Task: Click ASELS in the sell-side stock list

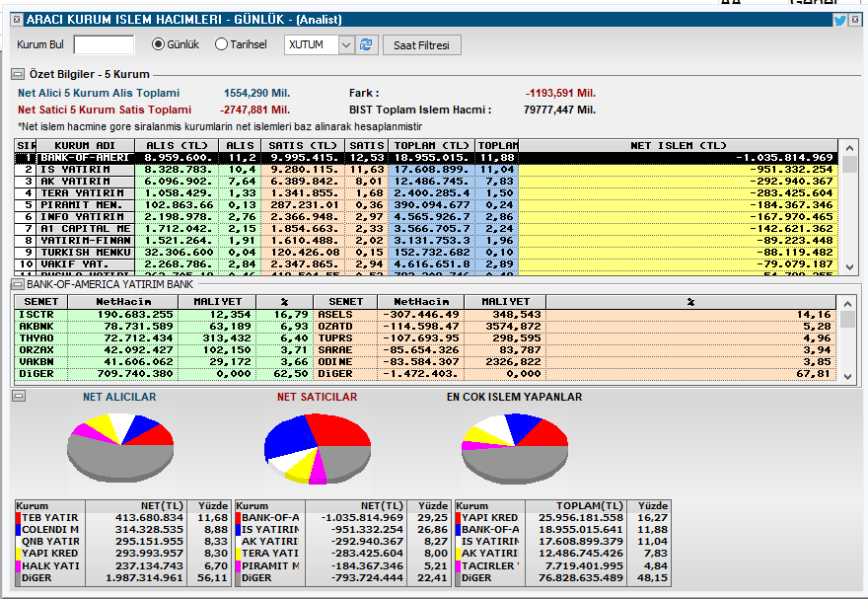Action: point(335,315)
